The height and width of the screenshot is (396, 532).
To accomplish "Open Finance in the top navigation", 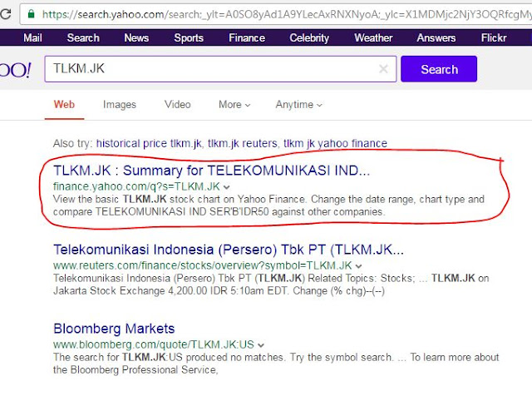I will point(247,37).
